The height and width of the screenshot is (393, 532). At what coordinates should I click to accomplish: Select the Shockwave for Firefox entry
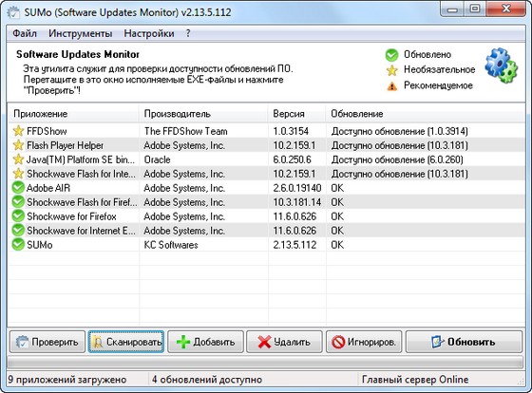tap(71, 216)
